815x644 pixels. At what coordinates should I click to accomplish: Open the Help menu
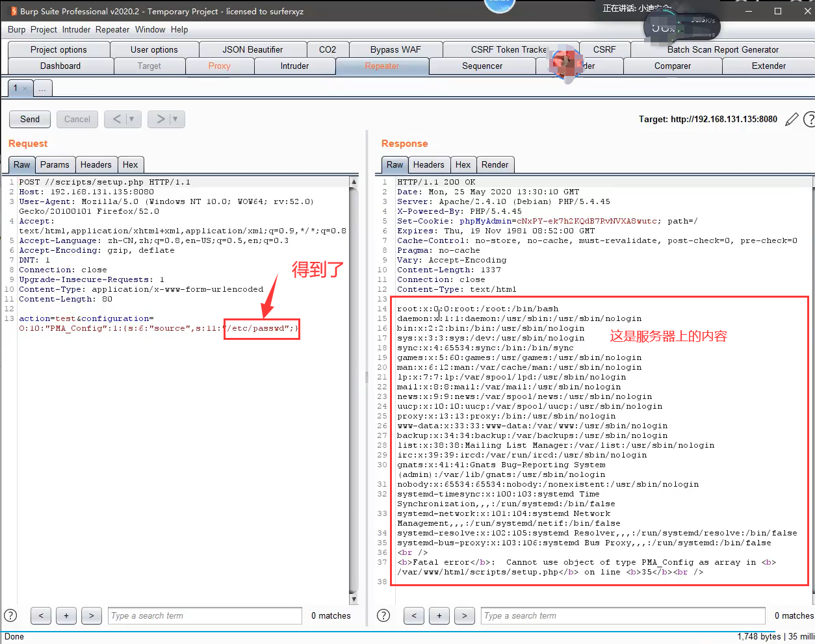click(x=179, y=29)
